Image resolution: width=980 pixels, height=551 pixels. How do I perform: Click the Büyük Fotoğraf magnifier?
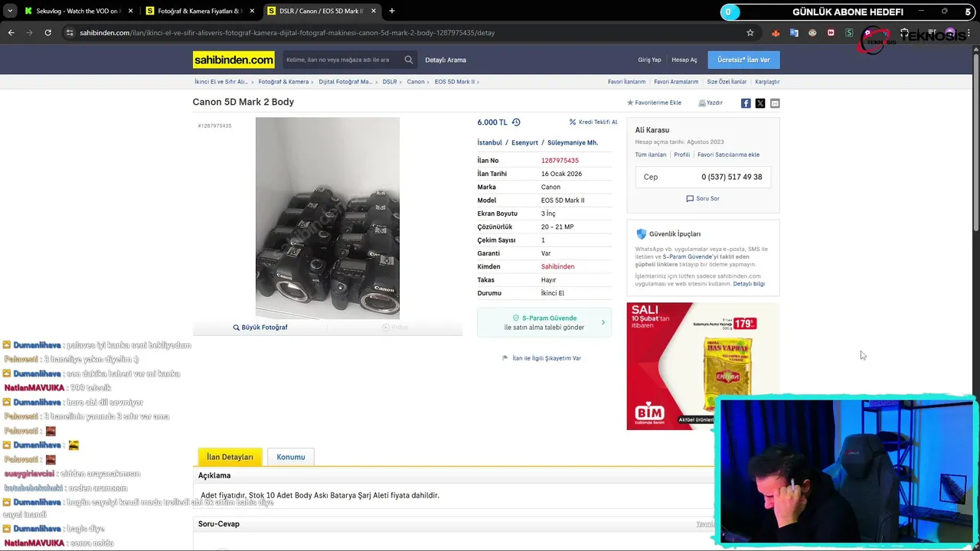click(237, 328)
